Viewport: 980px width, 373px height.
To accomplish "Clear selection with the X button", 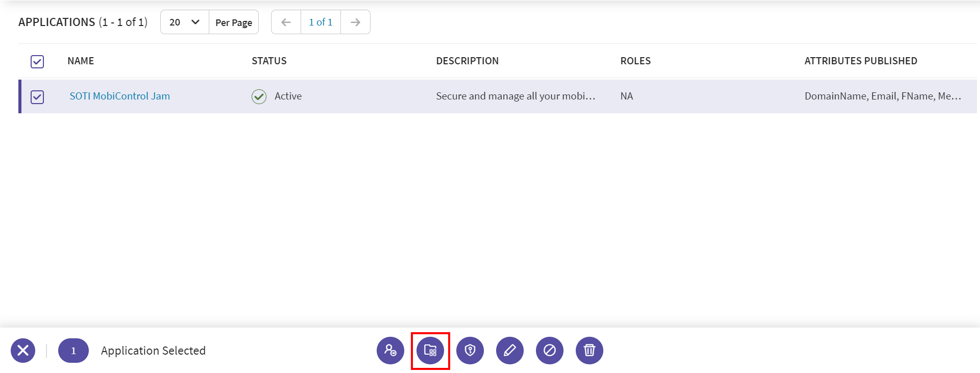I will pos(23,351).
